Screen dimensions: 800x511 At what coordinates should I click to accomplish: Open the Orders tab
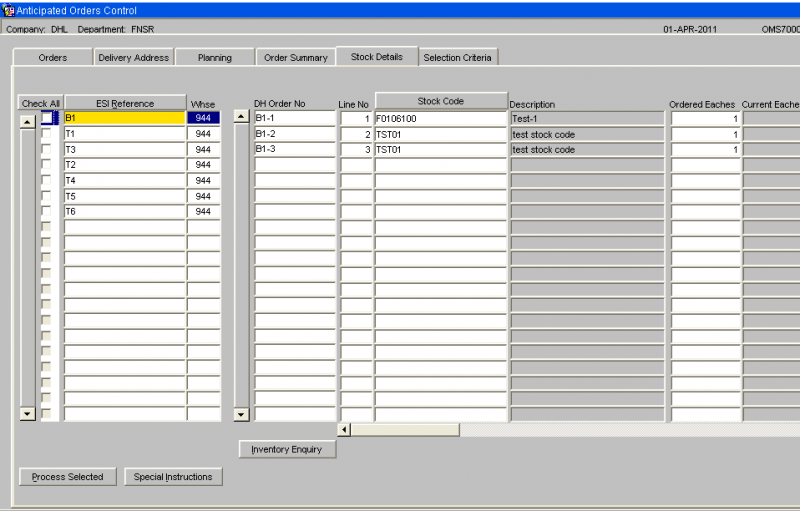[x=53, y=57]
